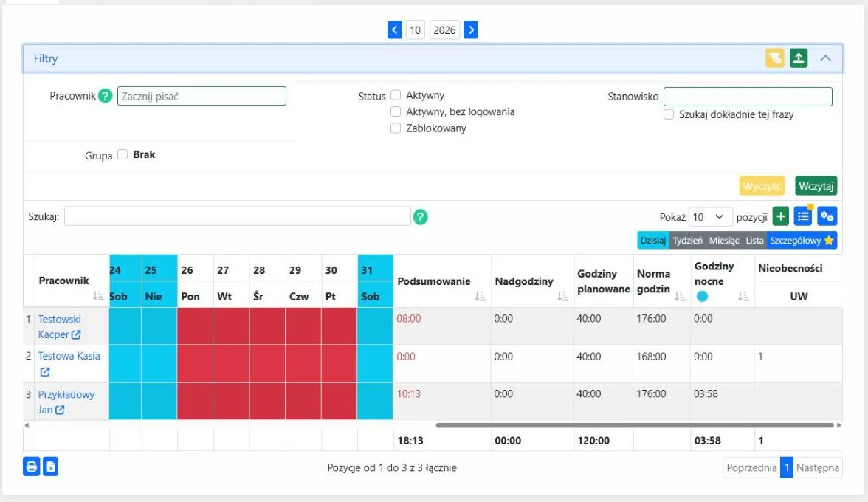Sort by the Norma godzin column
The width and height of the screenshot is (868, 502).
pos(680,296)
